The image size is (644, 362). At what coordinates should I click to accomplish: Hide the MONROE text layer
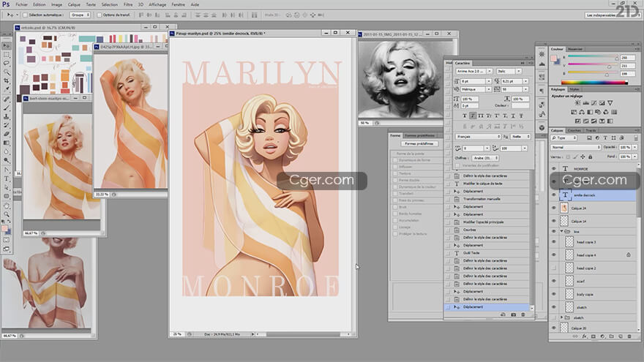(x=554, y=169)
